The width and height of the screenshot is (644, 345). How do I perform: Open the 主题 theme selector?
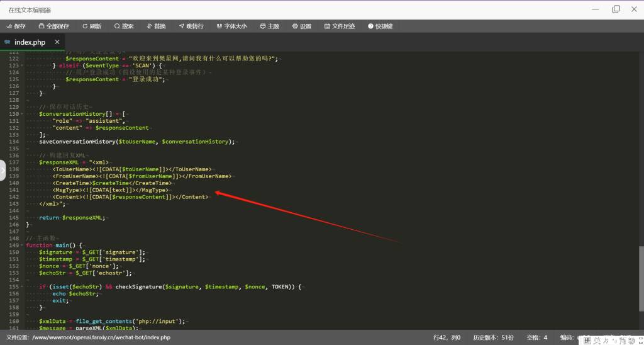[269, 26]
